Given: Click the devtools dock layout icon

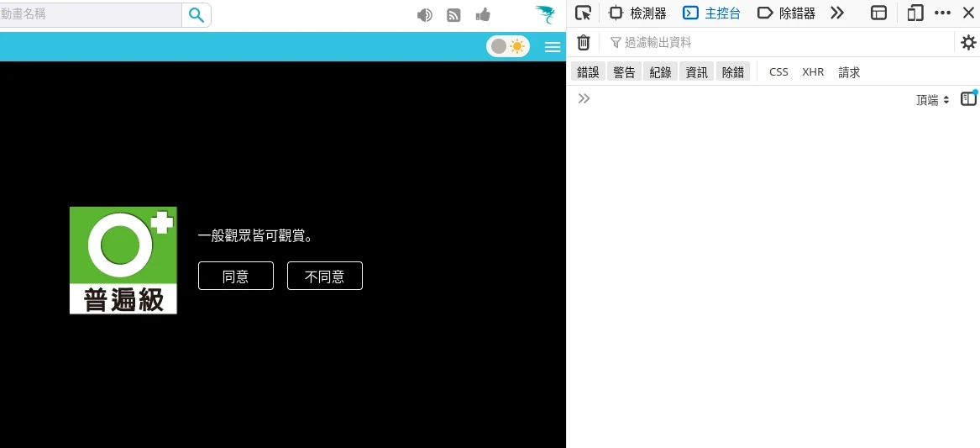Looking at the screenshot, I should tap(878, 13).
